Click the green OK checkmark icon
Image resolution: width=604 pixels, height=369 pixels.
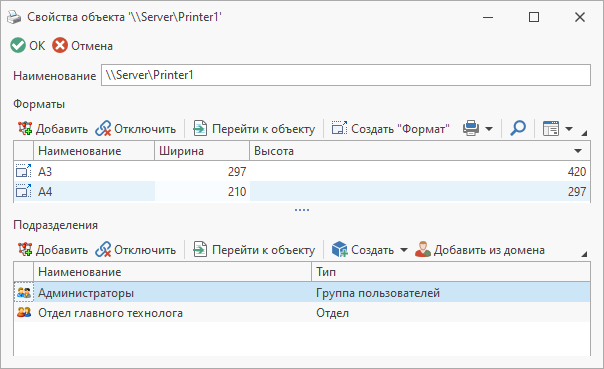[18, 45]
